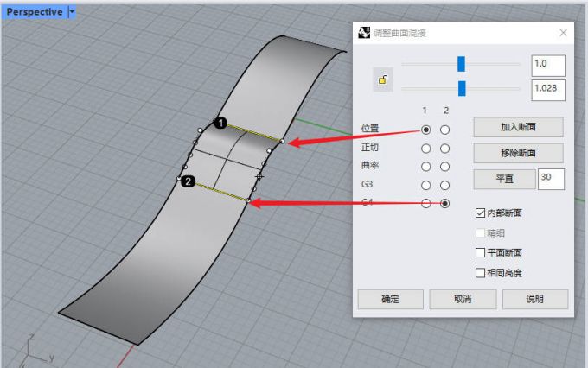Uncheck the 内部断面 checkbox
Image resolution: width=588 pixels, height=368 pixels.
[480, 213]
